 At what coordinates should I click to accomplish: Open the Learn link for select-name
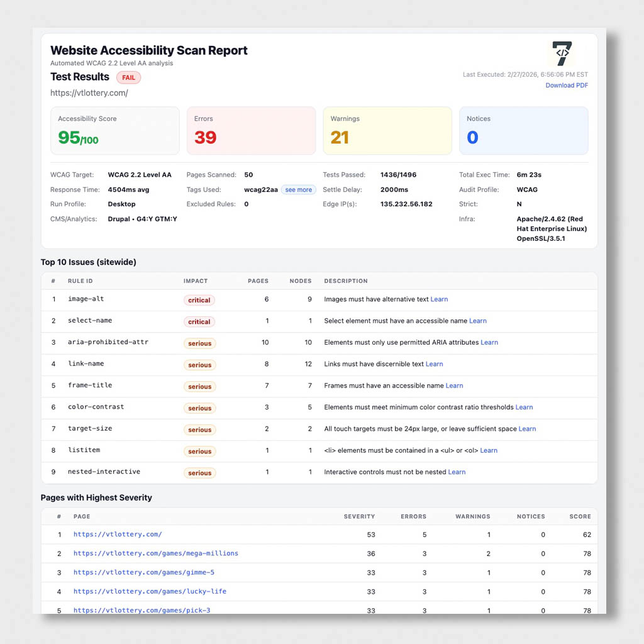478,321
